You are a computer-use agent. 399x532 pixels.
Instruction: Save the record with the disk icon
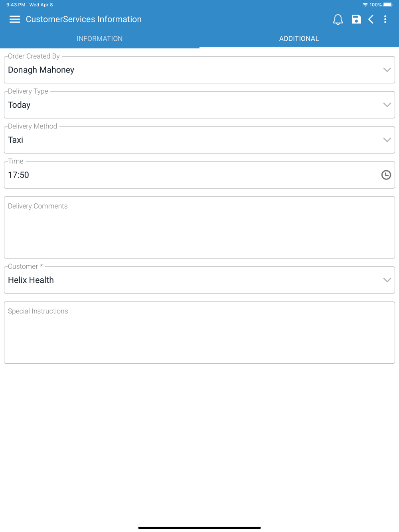click(356, 19)
